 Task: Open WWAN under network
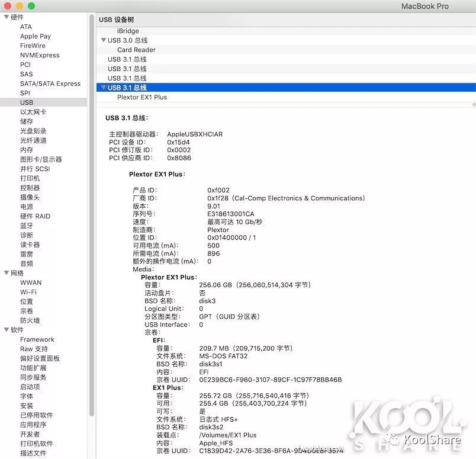point(31,282)
